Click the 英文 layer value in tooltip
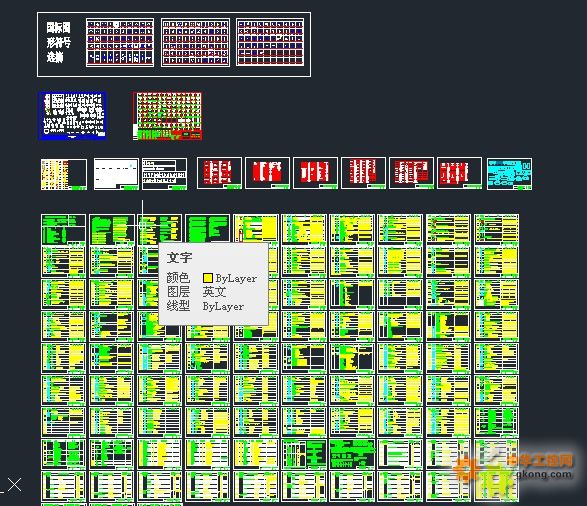Image resolution: width=587 pixels, height=506 pixels. [x=215, y=292]
